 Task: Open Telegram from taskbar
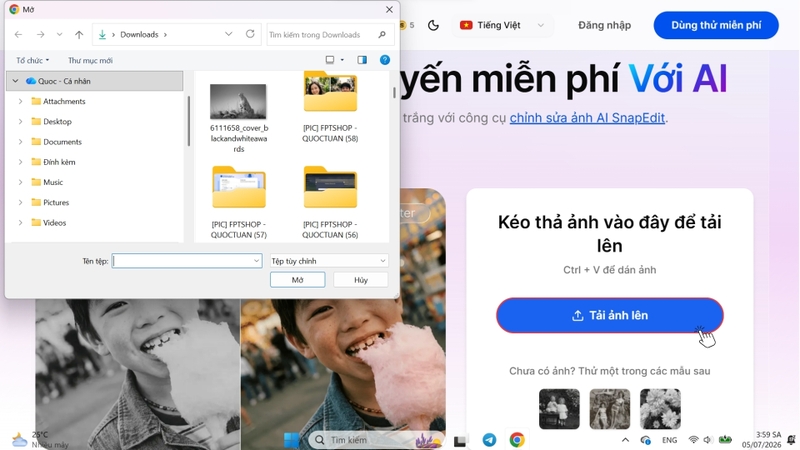click(489, 440)
